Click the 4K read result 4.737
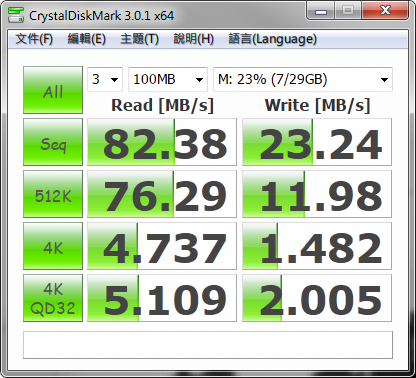Screen dimensions: 416x378 (162, 246)
